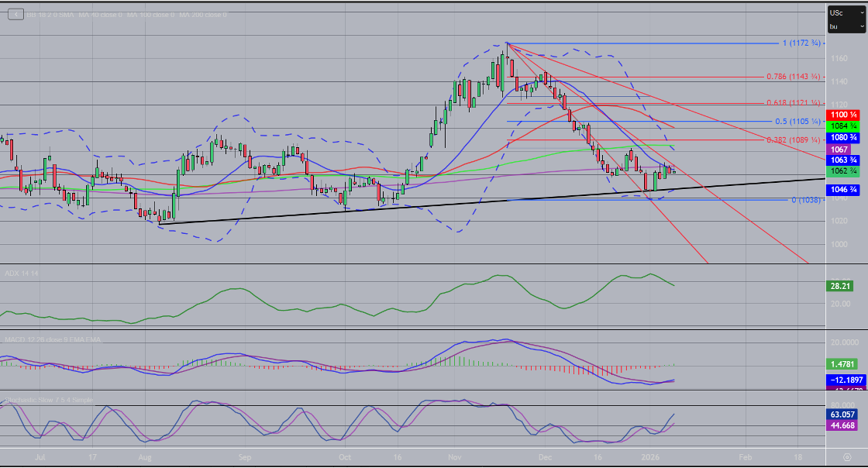Click the MA 100 close 0 legend
This screenshot has height=468, width=868.
coord(152,15)
